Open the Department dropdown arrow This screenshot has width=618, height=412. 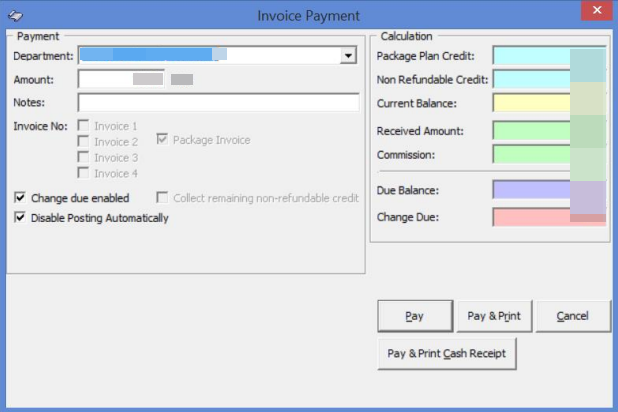(x=348, y=56)
